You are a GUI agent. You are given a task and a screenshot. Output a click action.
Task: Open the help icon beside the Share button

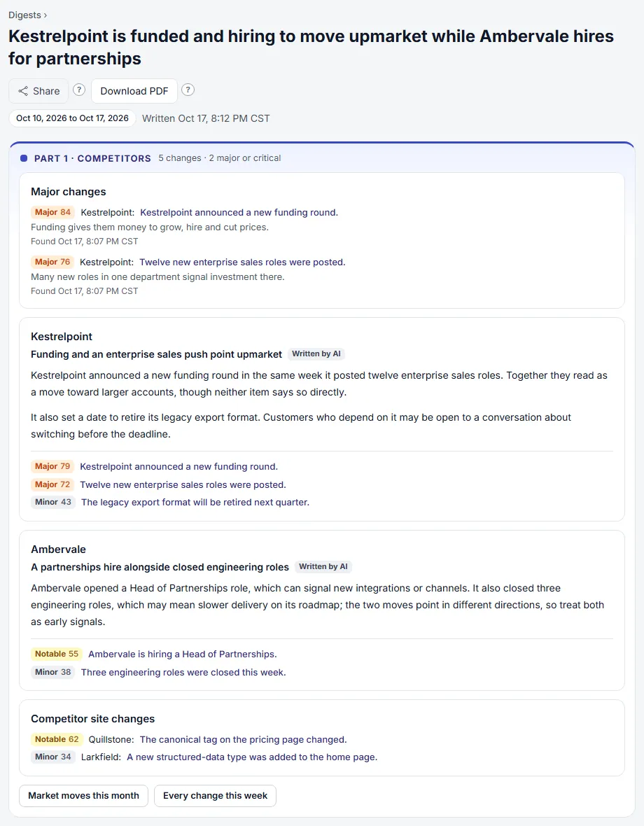coord(78,90)
